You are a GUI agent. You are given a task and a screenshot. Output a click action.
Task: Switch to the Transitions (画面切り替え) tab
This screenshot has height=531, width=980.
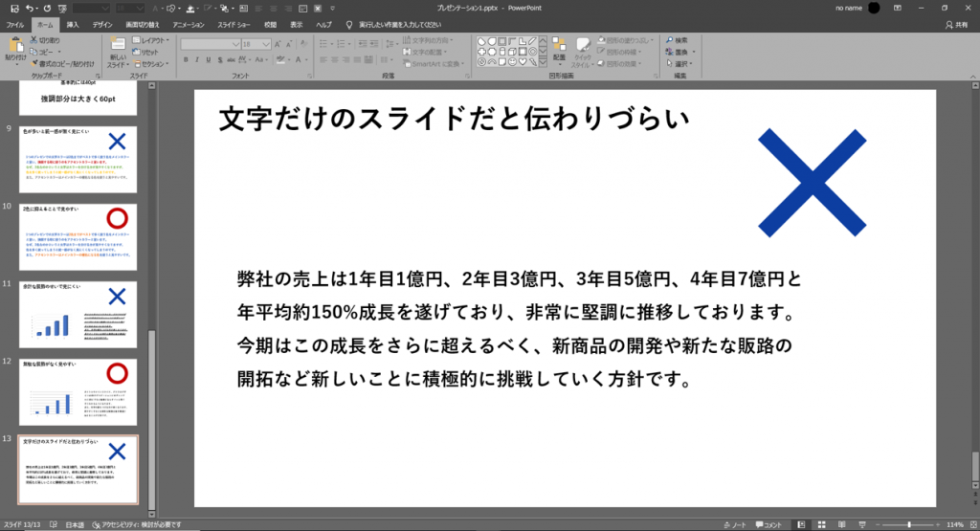click(x=143, y=25)
